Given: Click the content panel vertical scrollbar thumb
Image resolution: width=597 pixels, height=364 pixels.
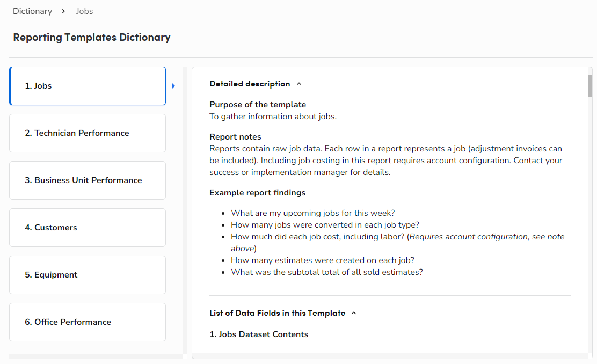Looking at the screenshot, I should [x=590, y=86].
